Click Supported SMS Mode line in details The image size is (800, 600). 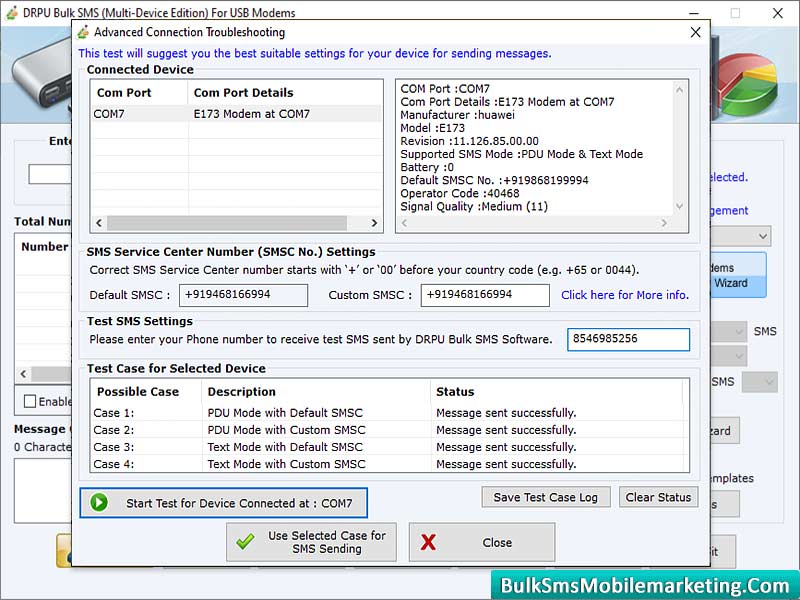pos(521,154)
